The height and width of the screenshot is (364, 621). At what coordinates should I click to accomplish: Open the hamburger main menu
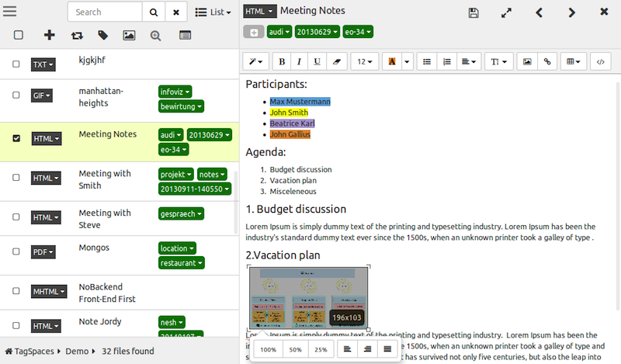(16, 12)
